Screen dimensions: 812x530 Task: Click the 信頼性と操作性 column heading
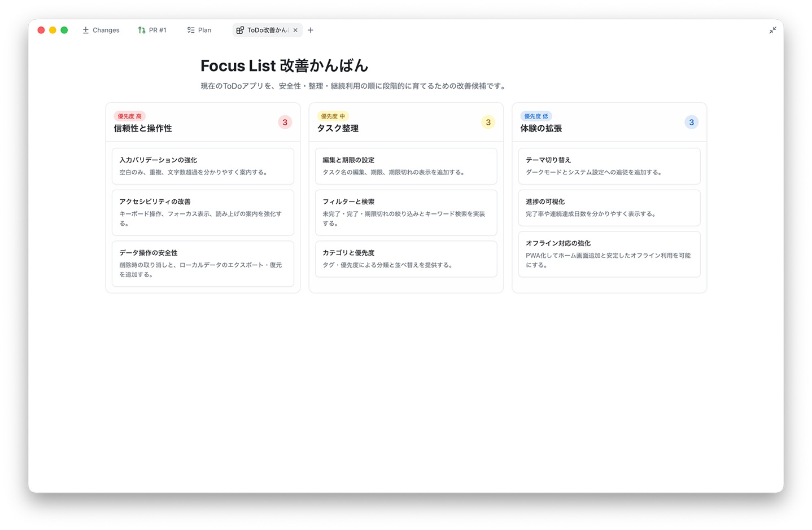click(x=143, y=128)
